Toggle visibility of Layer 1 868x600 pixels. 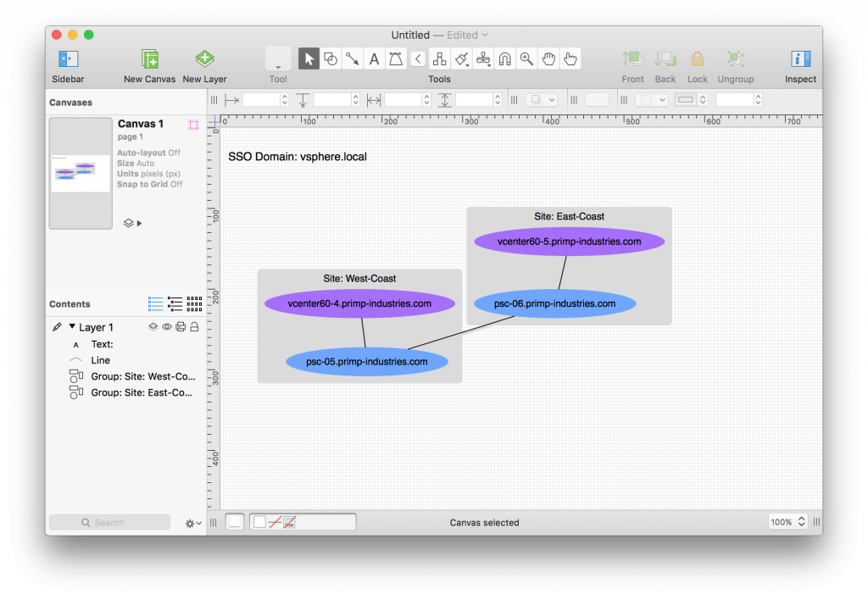coord(167,326)
